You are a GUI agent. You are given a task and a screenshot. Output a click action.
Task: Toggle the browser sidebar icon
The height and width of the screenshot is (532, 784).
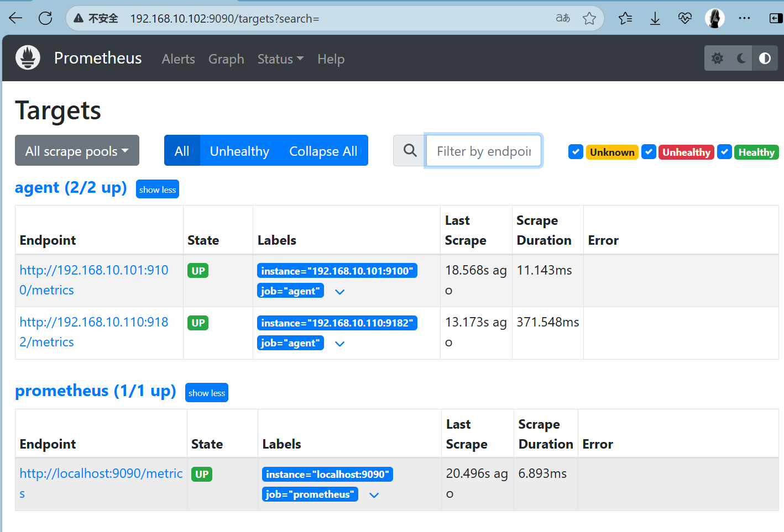(x=776, y=18)
